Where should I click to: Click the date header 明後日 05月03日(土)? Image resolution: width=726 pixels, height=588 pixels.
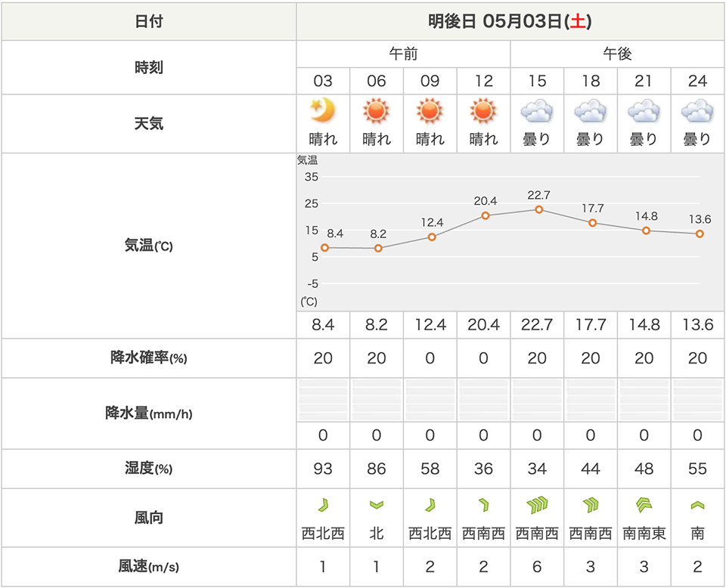pos(510,21)
